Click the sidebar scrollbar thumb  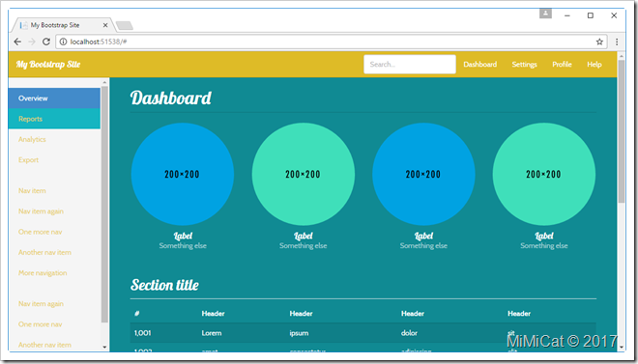pos(104,205)
